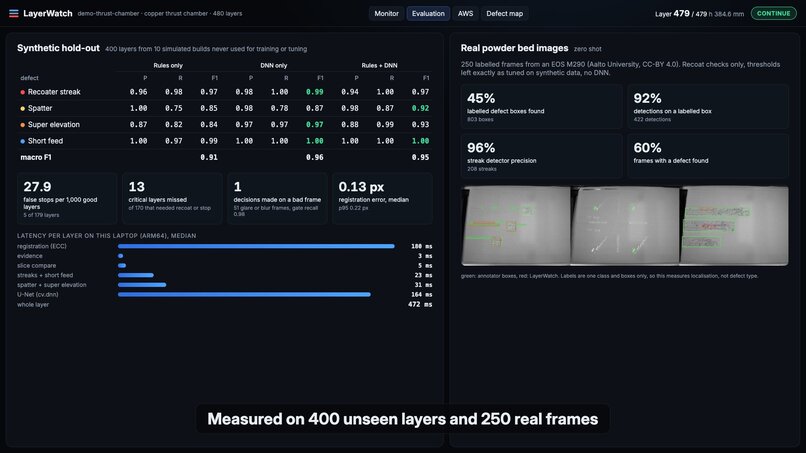Click the U-Net (cv.dnn) latency bar

[244, 295]
